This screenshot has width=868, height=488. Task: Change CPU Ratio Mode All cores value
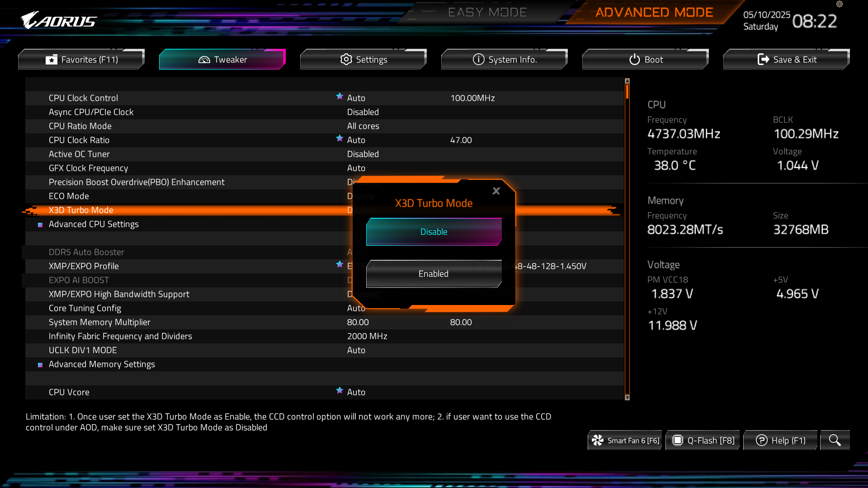[x=363, y=126]
